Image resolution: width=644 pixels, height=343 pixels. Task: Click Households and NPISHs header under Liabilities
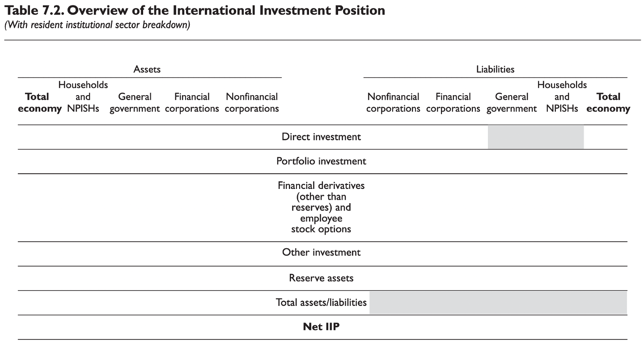pos(562,96)
